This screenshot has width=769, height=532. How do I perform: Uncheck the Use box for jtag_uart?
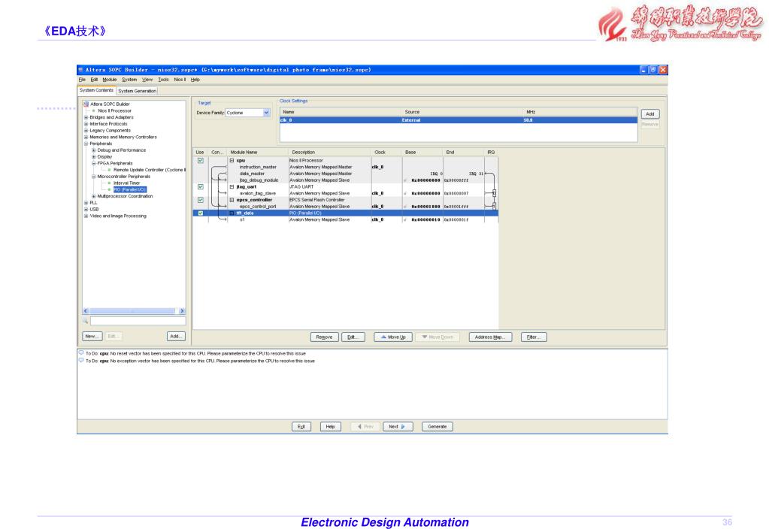click(201, 187)
